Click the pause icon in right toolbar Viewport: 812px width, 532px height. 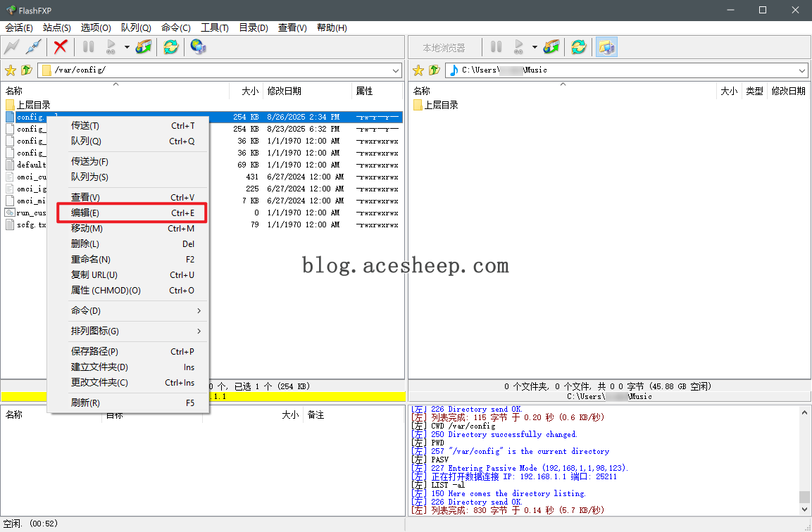point(496,47)
